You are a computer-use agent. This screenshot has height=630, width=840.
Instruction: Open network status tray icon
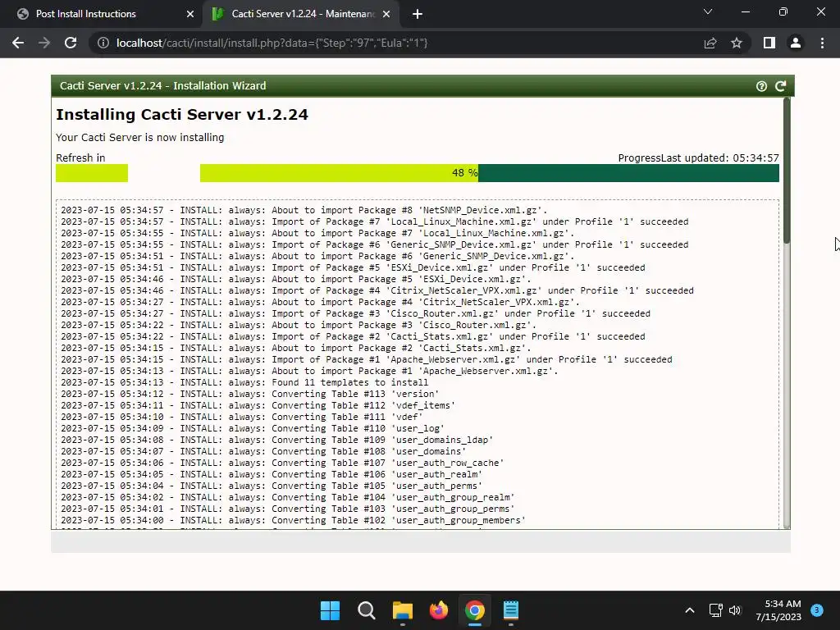[x=715, y=610]
